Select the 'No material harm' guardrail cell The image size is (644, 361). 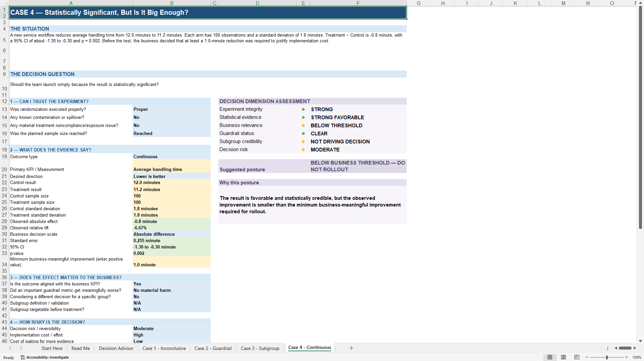pos(171,290)
